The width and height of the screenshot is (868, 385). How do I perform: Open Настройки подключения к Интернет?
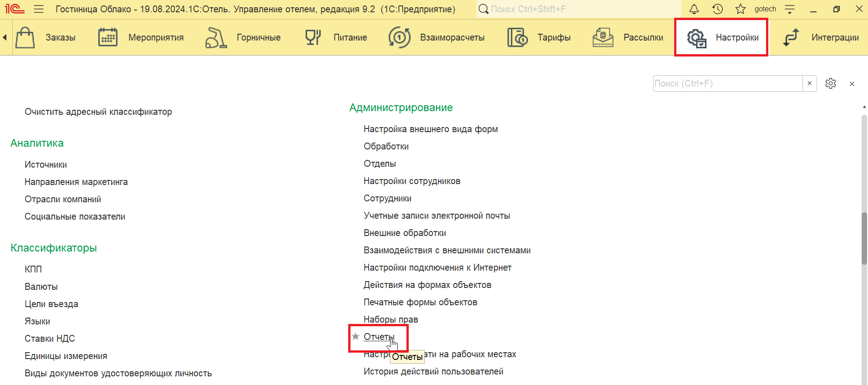click(x=437, y=267)
